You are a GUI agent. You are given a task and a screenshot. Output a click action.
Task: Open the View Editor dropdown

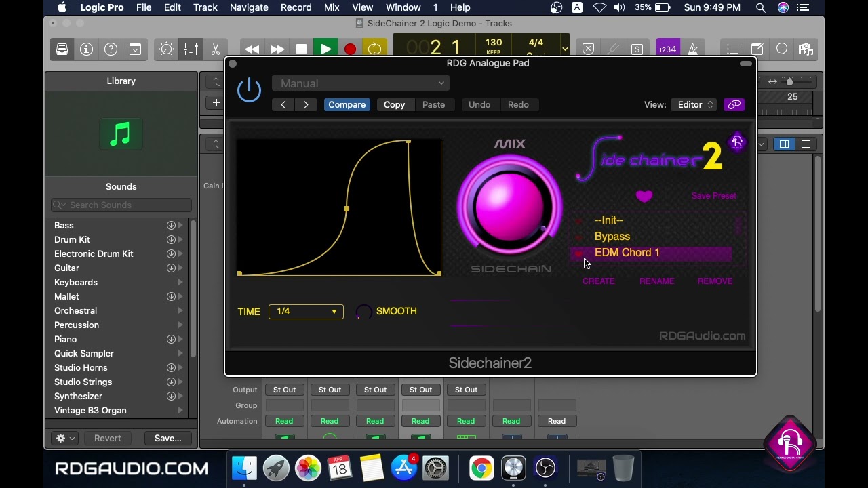694,104
